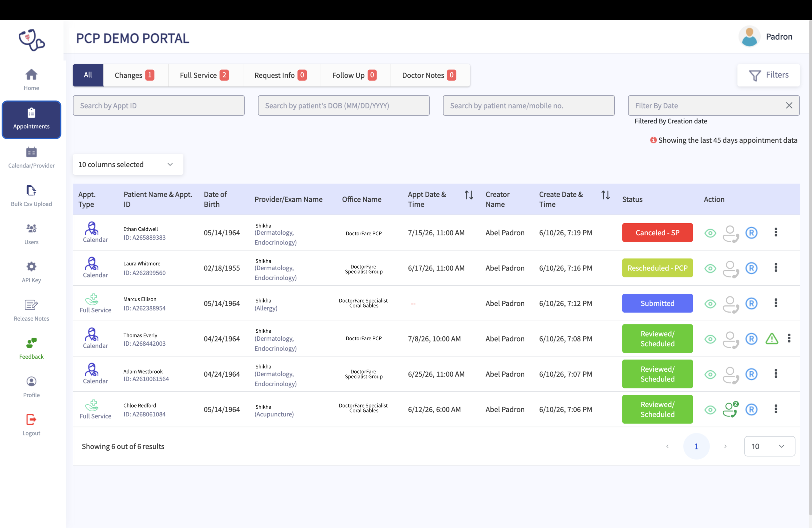Clear the Filter By Date field
Screen dimensions: 812x528
[x=789, y=105]
